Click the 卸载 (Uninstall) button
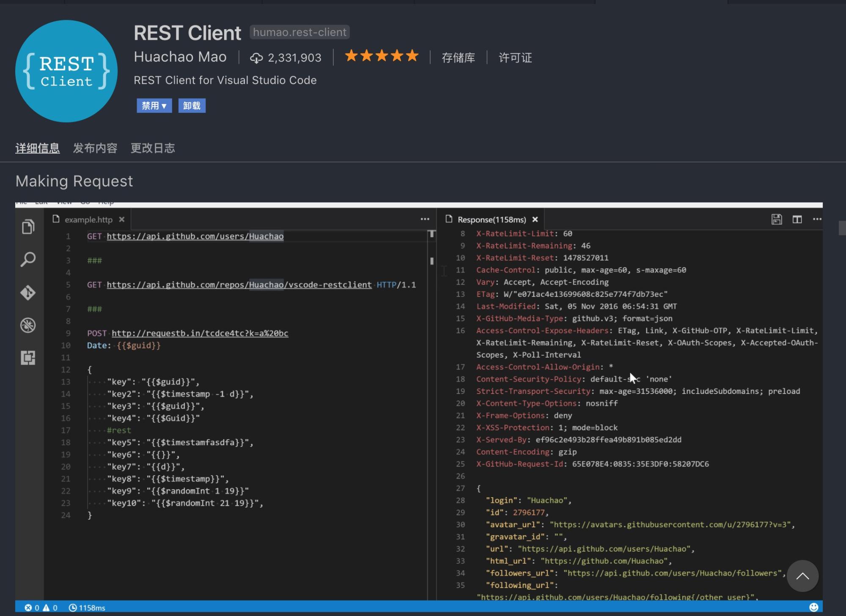The width and height of the screenshot is (846, 616). tap(192, 106)
